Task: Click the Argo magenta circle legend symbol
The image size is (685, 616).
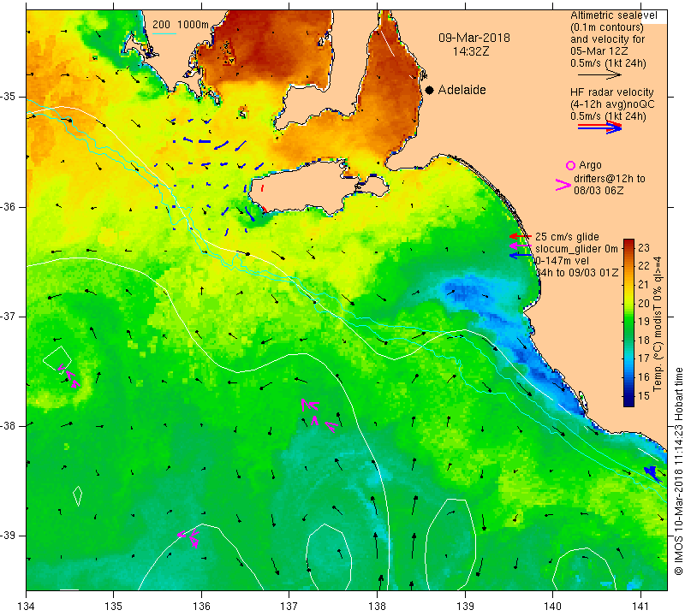Action: pyautogui.click(x=570, y=165)
